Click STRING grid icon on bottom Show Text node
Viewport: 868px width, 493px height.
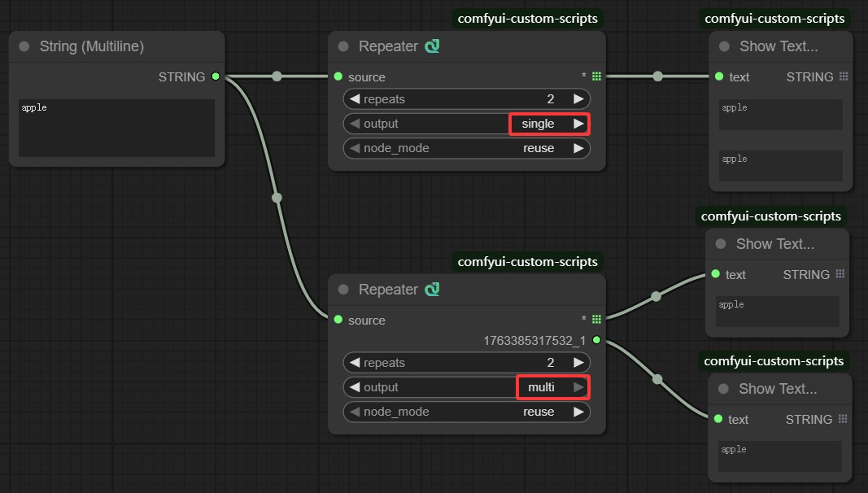843,419
